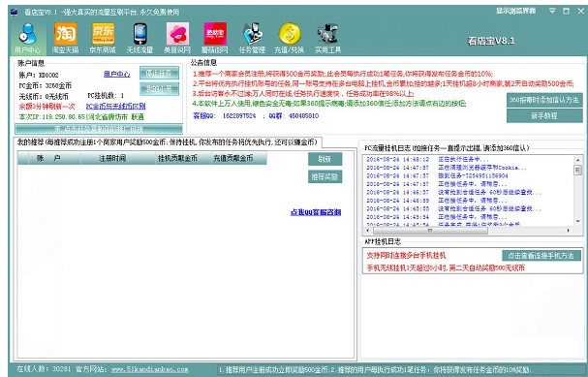Click the button beneath 停止任务
The image size is (588, 377).
coord(160,89)
